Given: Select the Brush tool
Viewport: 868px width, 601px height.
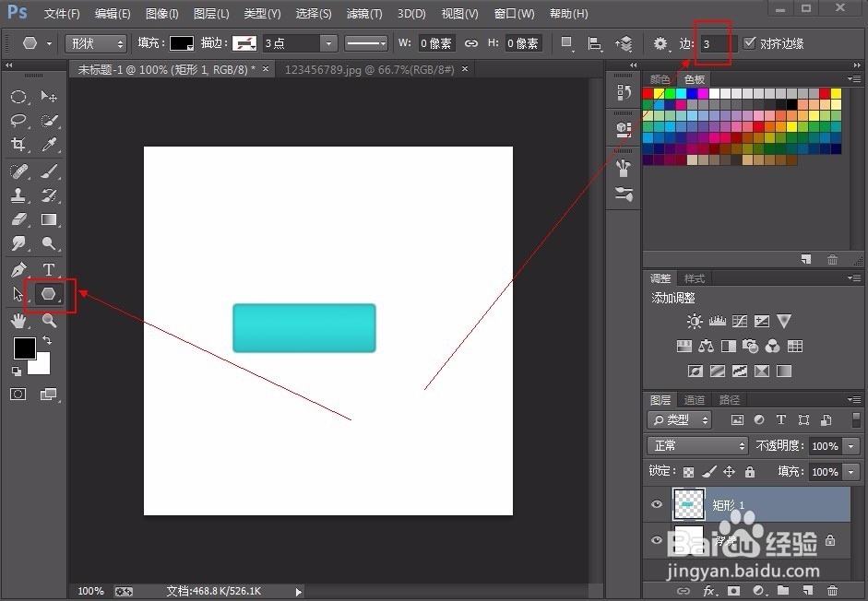Looking at the screenshot, I should point(49,171).
